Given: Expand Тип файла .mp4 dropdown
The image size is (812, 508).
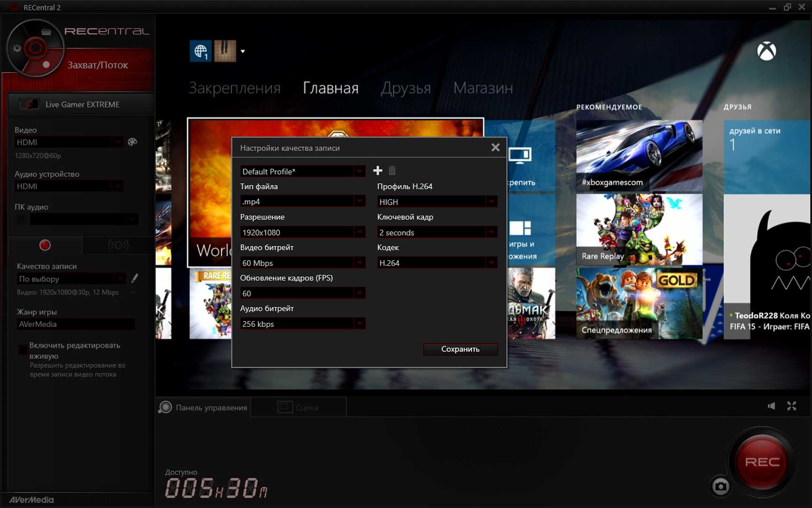Looking at the screenshot, I should (359, 201).
